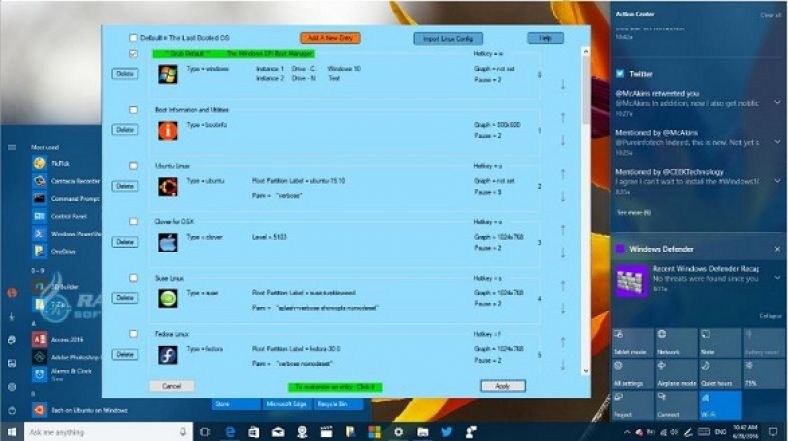Click the Import Linux Config button
This screenshot has height=441, width=788.
point(448,39)
